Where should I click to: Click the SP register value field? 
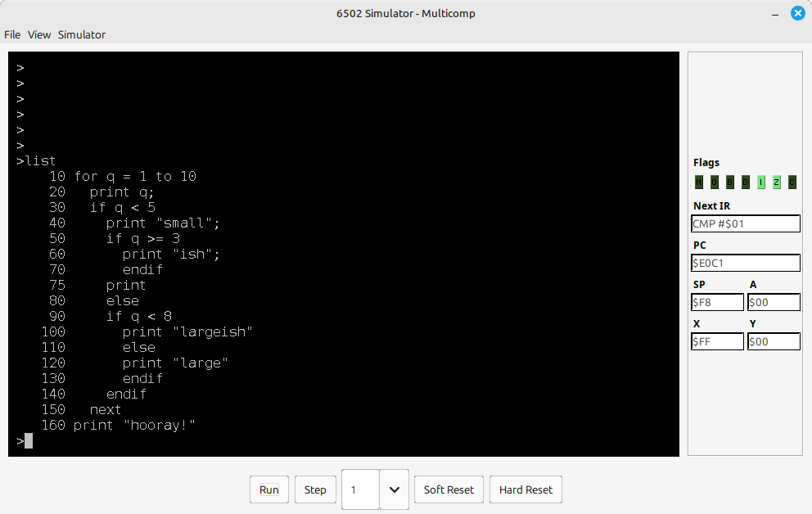click(717, 302)
